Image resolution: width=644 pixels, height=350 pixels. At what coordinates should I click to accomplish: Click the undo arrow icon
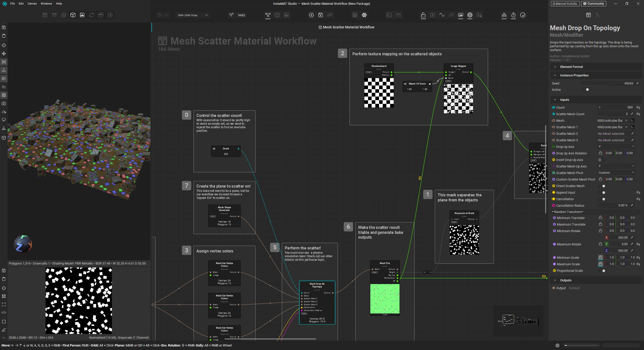point(160,15)
